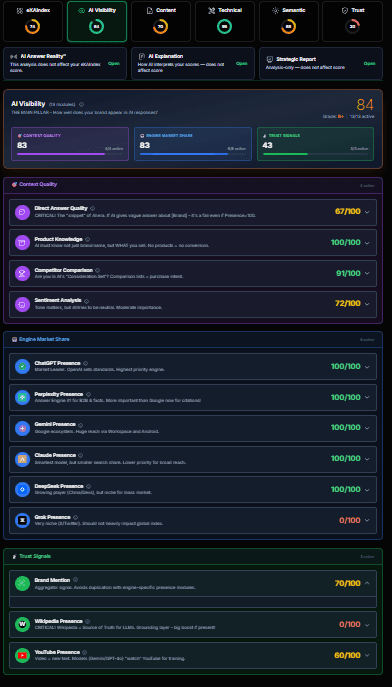Screen dimensions: 392x687
Task: Expand the ChatGPT Presence row chevron
Action: [x=367, y=367]
